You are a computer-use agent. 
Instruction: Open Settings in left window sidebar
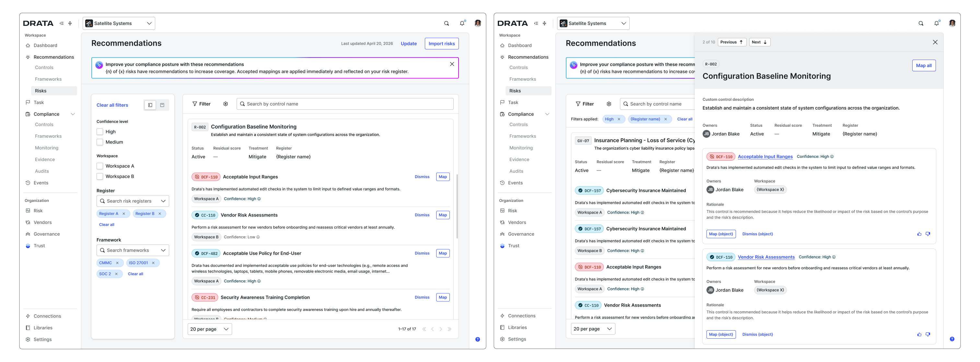[x=42, y=340]
